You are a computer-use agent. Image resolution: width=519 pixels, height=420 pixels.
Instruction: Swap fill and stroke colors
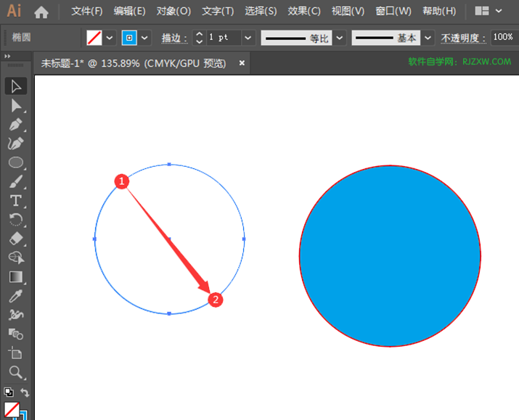pos(25,392)
